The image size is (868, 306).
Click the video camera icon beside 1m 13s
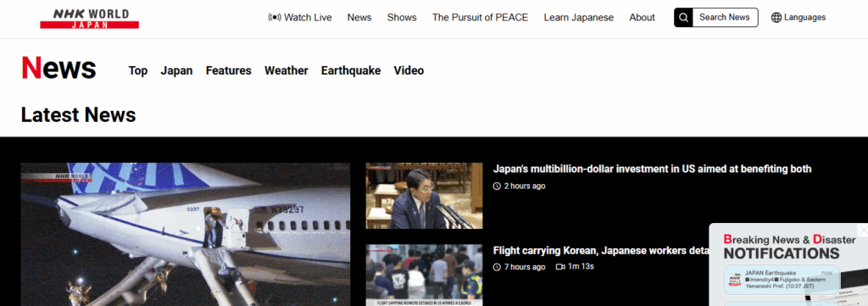click(560, 267)
